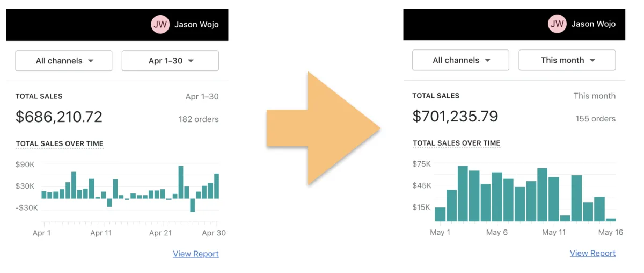Click Jason Wojo name in left header
This screenshot has width=644, height=273.
pyautogui.click(x=196, y=24)
